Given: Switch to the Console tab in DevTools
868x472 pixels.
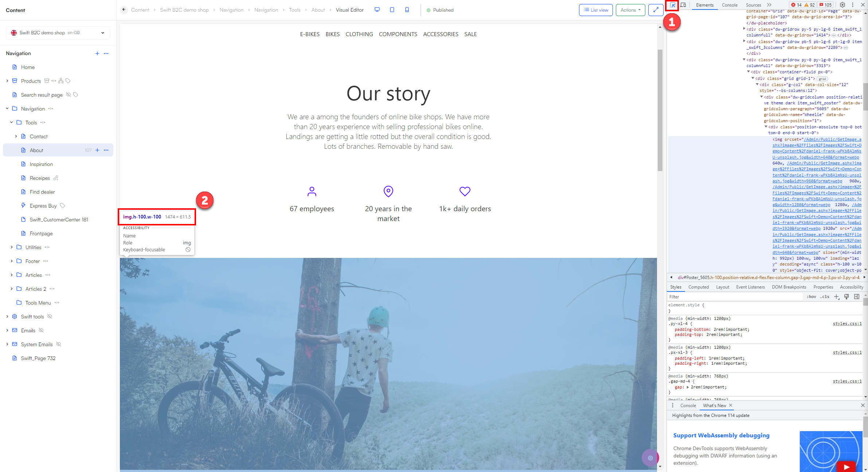Looking at the screenshot, I should (x=730, y=5).
